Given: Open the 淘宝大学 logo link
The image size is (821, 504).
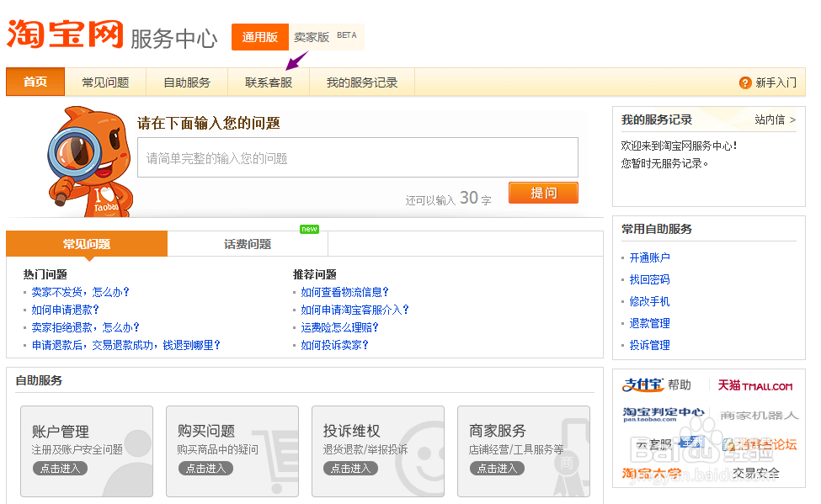Looking at the screenshot, I should coord(652,474).
